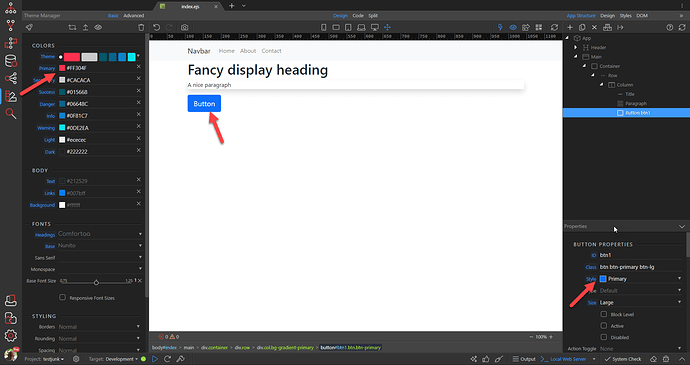Open the Target Development dropdown
This screenshot has width=690, height=365.
(x=113, y=359)
